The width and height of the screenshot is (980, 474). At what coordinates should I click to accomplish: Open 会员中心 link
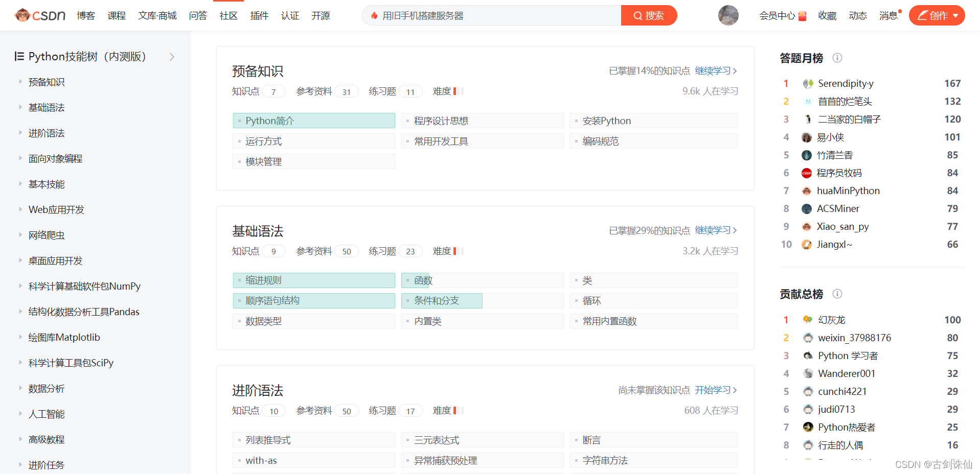point(783,16)
